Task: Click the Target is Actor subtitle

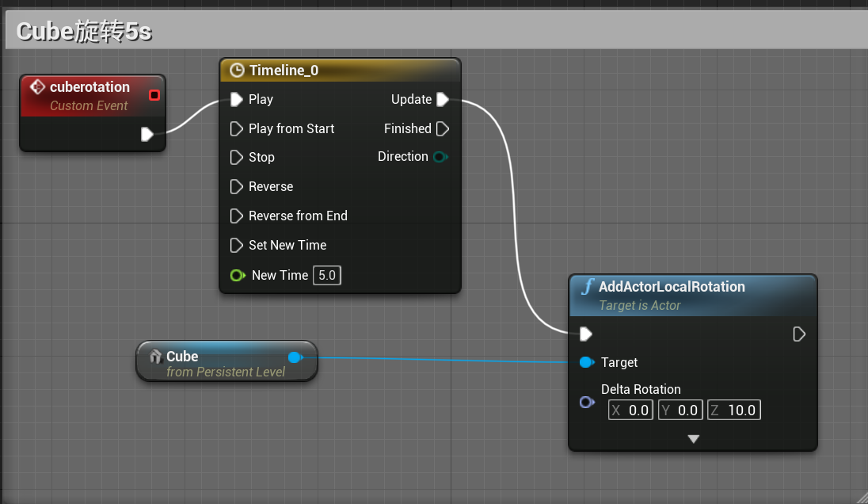Action: (x=639, y=306)
